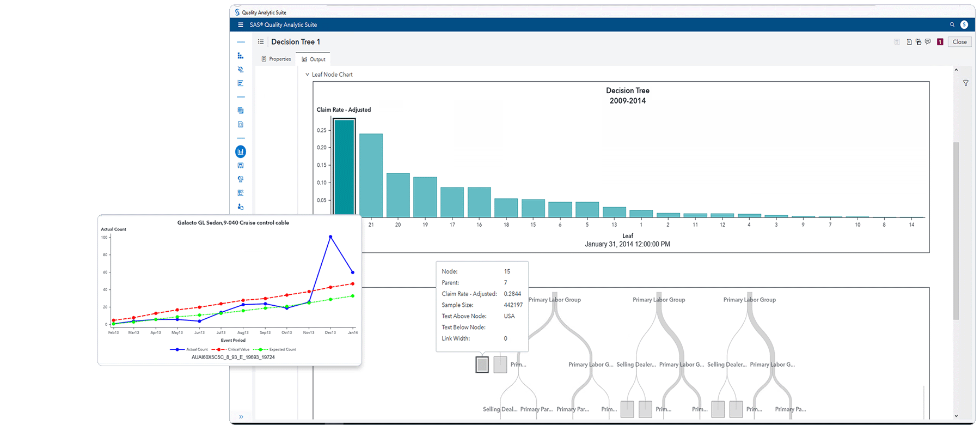Select the bar for leaf 21
The width and height of the screenshot is (980, 430).
pyautogui.click(x=371, y=175)
